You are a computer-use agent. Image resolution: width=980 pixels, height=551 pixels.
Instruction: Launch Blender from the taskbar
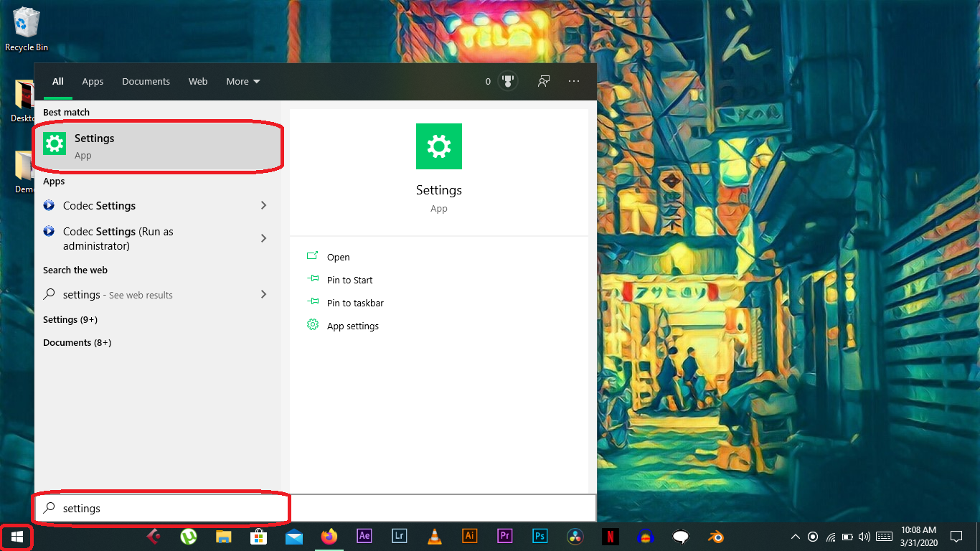[x=715, y=536]
